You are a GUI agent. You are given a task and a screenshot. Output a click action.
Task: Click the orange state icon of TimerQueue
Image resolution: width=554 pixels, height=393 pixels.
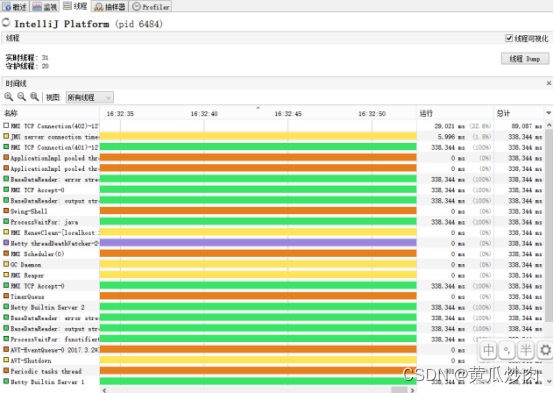click(6, 296)
